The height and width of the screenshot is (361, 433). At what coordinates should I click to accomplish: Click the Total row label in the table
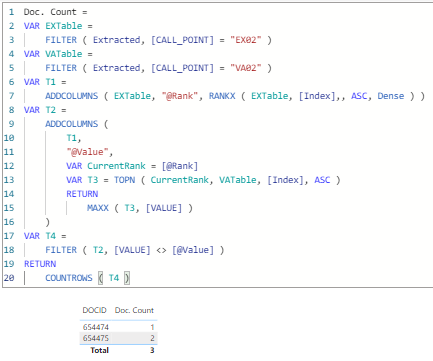point(99,350)
